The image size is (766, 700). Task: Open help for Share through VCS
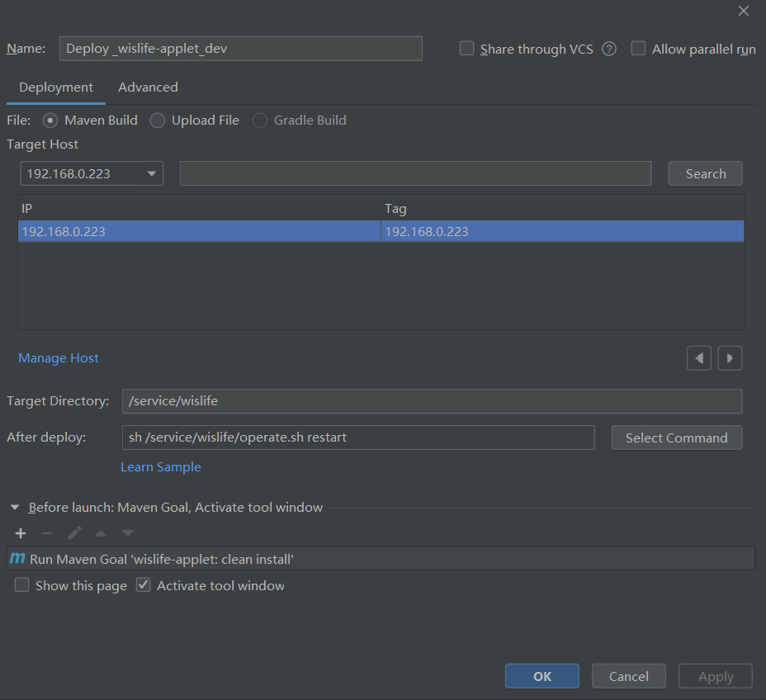coord(608,49)
